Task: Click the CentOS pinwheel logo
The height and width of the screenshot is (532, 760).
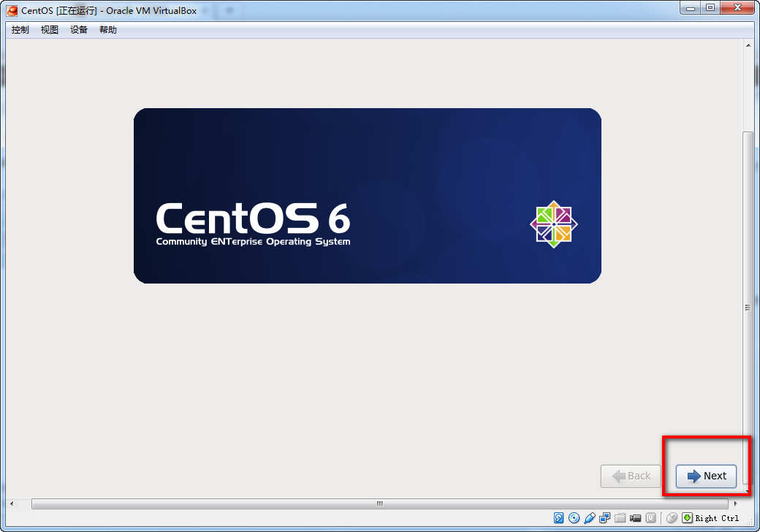Action: pyautogui.click(x=553, y=224)
